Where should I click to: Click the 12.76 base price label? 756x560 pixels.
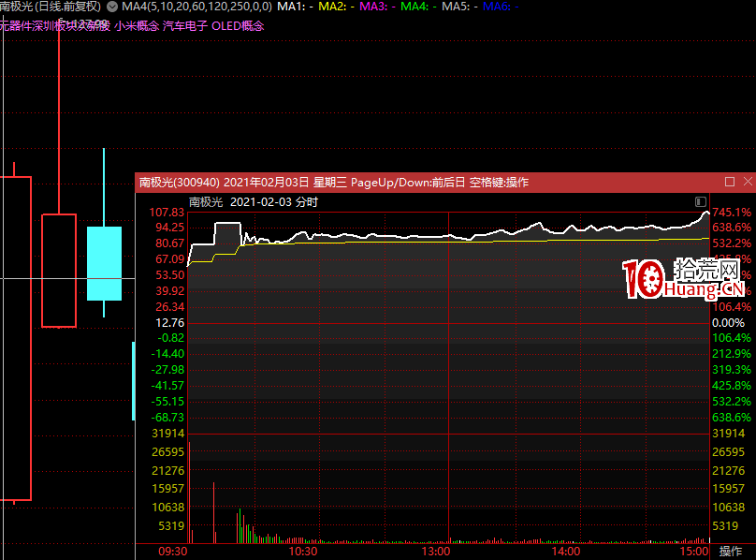coord(169,323)
